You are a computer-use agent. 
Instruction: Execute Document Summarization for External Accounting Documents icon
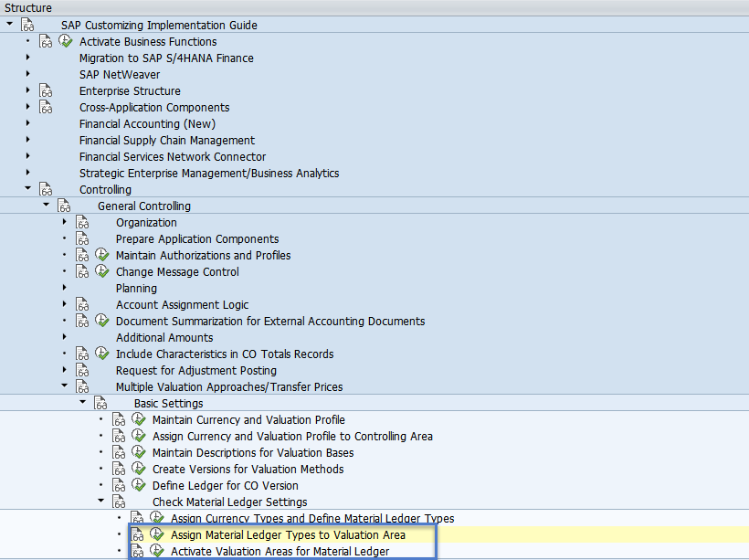pos(101,321)
